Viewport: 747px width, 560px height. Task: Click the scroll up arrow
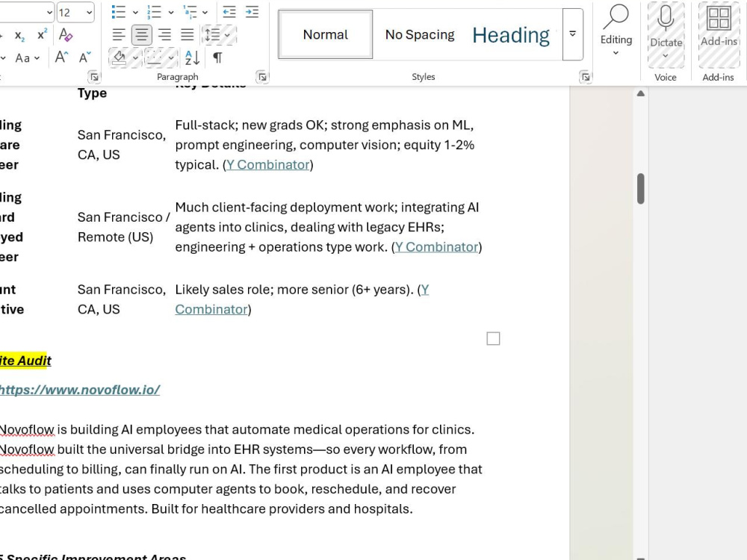tap(641, 93)
